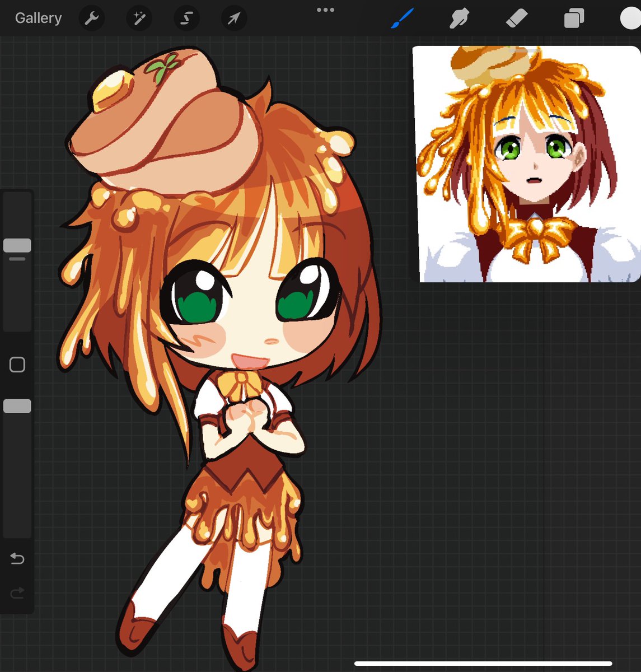This screenshot has height=672, width=641.
Task: Tap the three-dot multitasking menu
Action: 325,10
